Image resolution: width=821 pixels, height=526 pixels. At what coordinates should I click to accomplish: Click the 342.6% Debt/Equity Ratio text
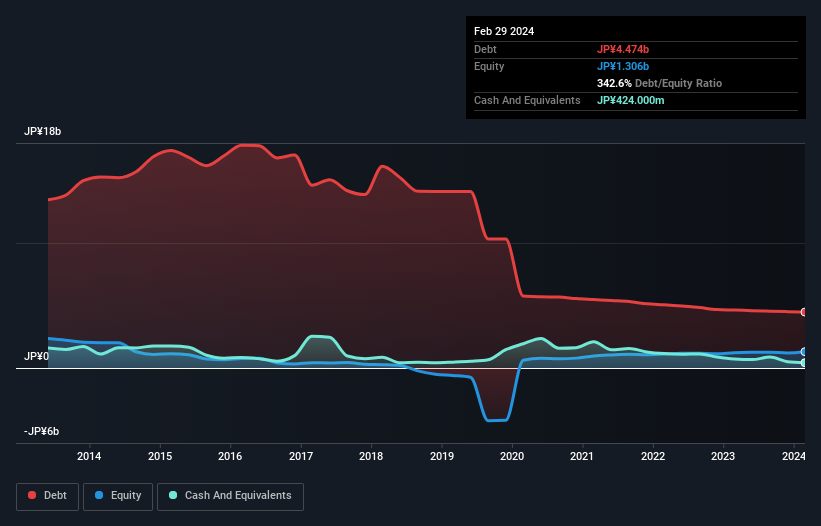tap(659, 83)
